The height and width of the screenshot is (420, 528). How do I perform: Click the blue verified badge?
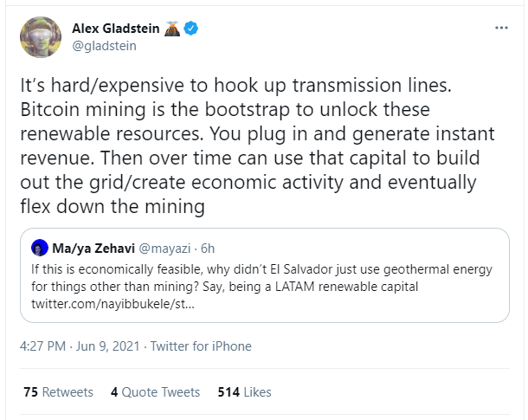click(190, 29)
